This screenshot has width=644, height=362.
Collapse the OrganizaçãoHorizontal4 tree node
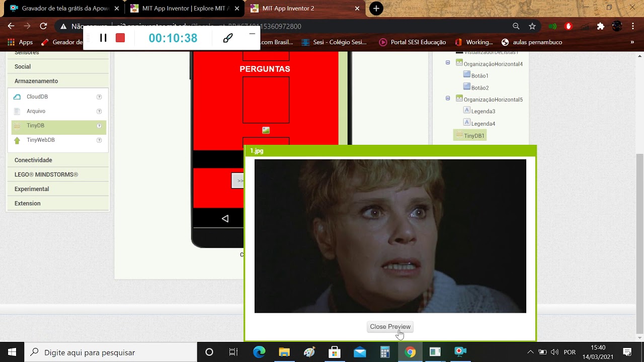coord(448,63)
